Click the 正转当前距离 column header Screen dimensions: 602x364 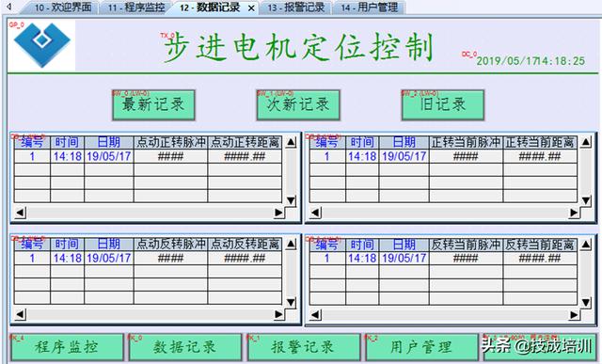(x=540, y=142)
